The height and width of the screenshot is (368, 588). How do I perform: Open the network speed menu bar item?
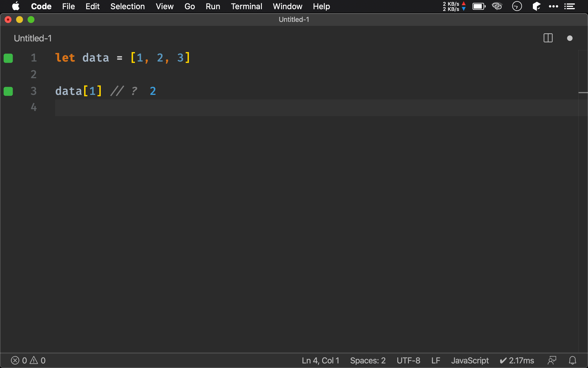tap(454, 6)
